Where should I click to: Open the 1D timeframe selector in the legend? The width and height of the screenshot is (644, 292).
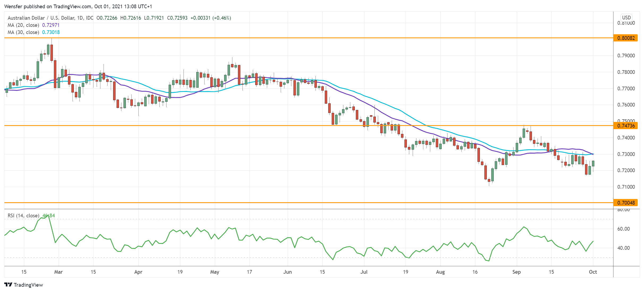click(x=80, y=18)
